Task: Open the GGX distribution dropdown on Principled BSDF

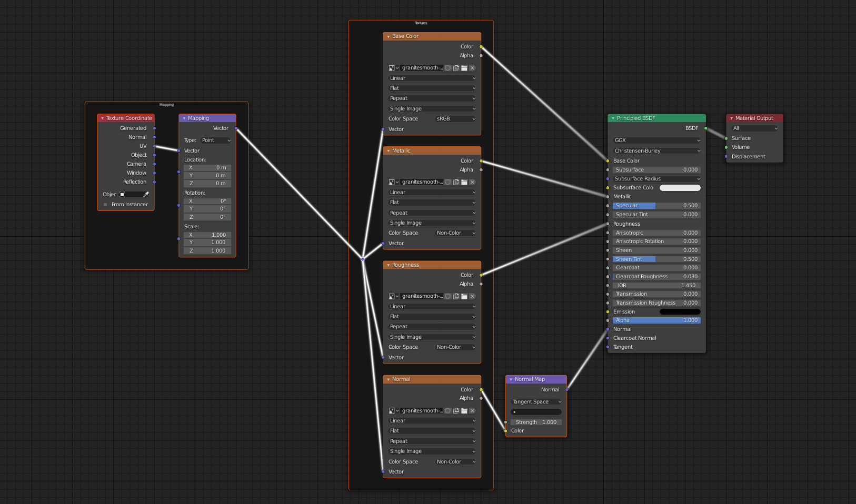Action: tap(656, 140)
